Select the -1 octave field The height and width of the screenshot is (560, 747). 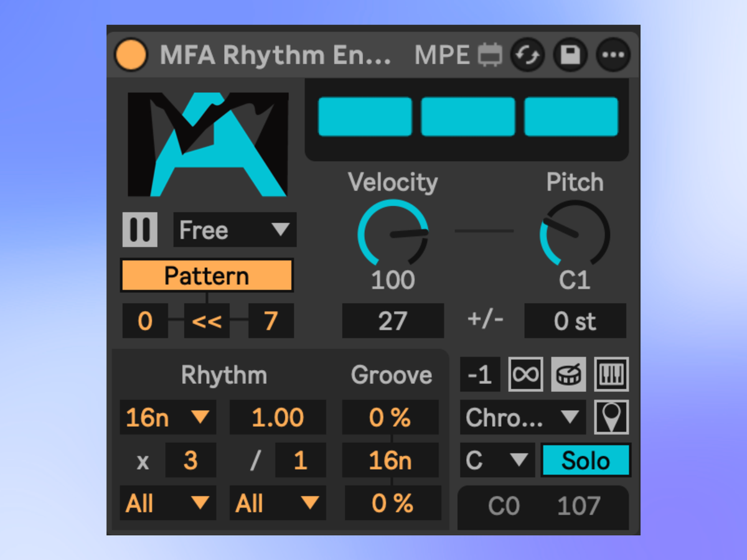[x=480, y=375]
